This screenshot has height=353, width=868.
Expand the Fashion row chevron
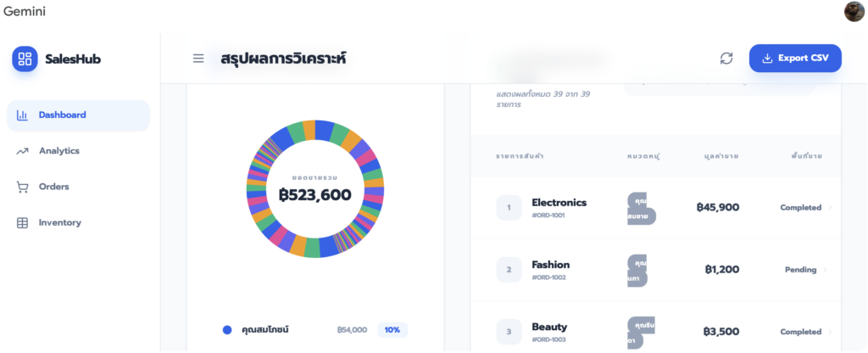[825, 270]
